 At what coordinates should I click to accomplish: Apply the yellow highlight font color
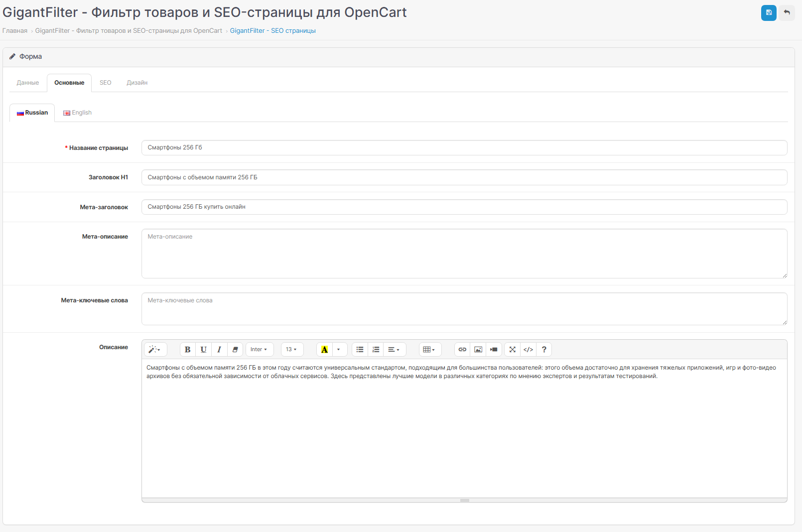325,350
